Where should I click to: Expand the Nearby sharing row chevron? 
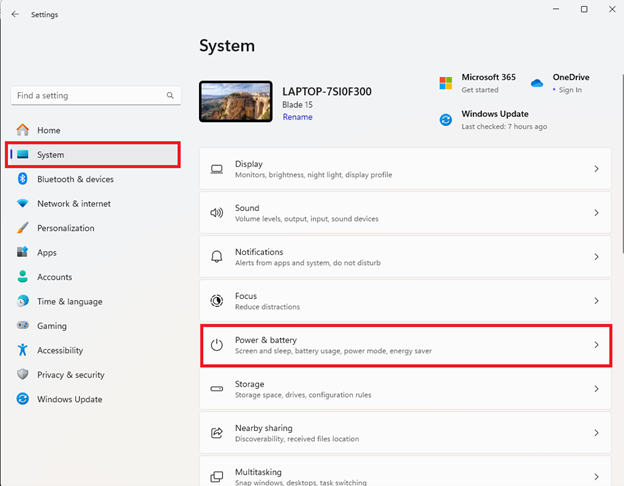(x=596, y=433)
